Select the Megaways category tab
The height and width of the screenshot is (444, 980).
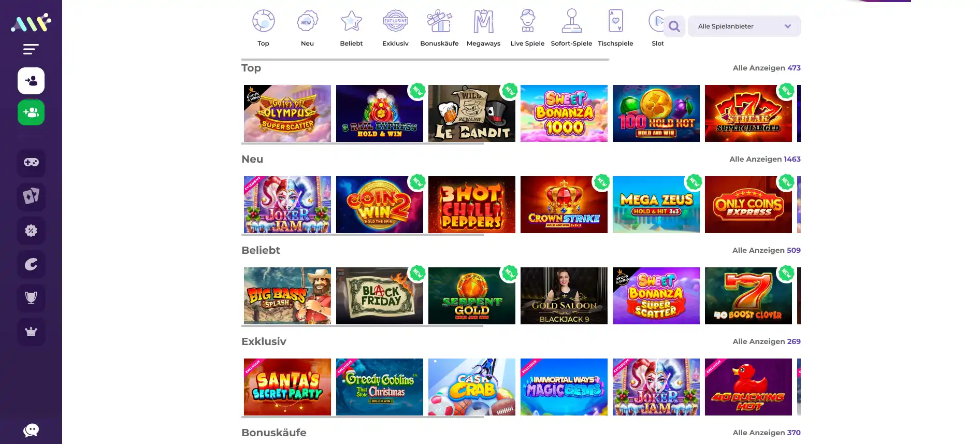pos(483,28)
